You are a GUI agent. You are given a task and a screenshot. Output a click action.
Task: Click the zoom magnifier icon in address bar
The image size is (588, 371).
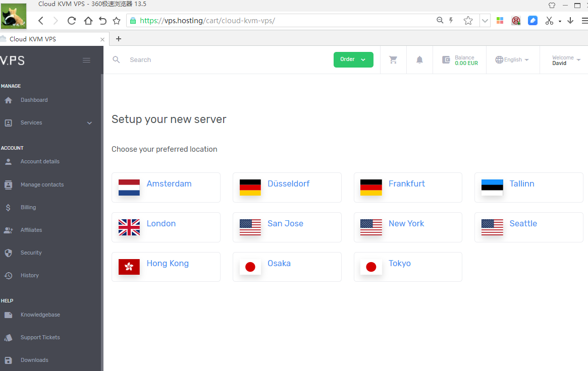pos(440,20)
